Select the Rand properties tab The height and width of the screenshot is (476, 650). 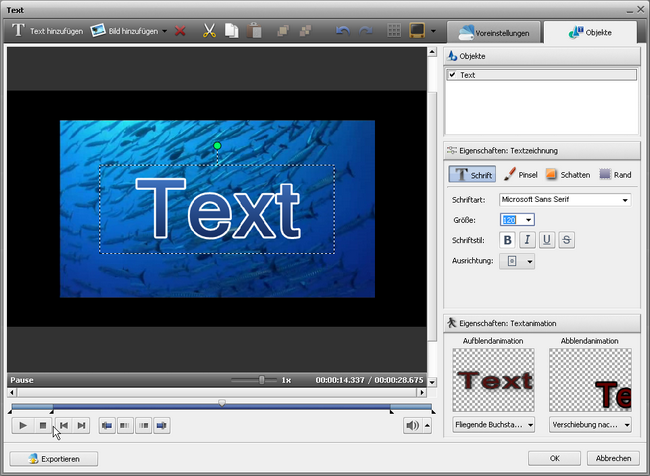(x=616, y=175)
